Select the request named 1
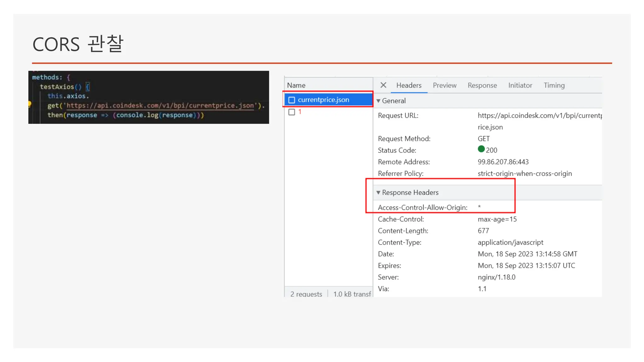 click(x=300, y=112)
